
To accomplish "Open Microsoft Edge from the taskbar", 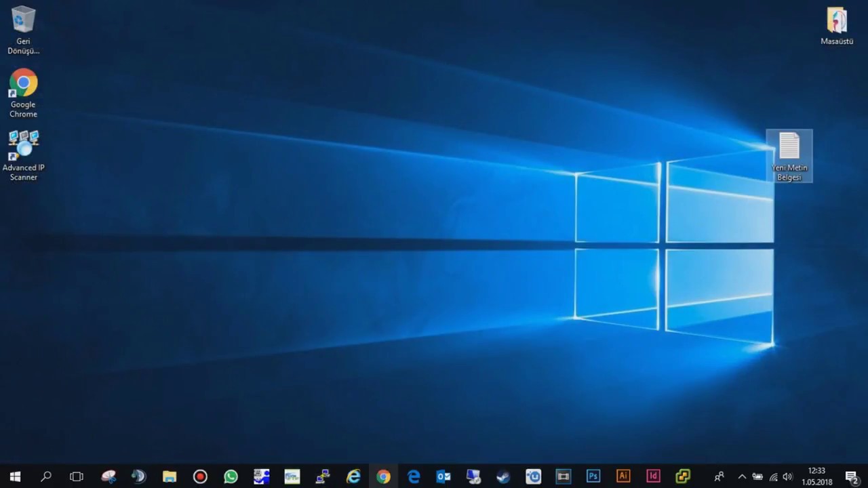I will [414, 476].
